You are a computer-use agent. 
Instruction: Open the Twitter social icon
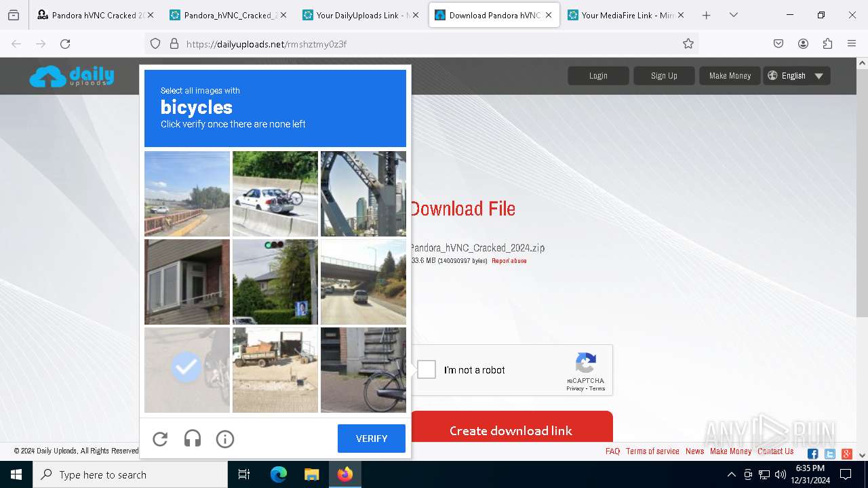[x=830, y=454]
